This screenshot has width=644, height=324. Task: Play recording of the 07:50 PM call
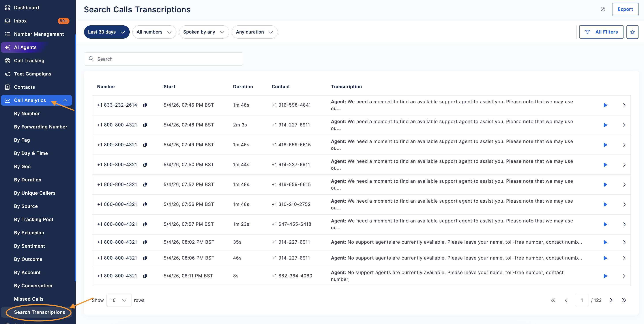pos(605,165)
